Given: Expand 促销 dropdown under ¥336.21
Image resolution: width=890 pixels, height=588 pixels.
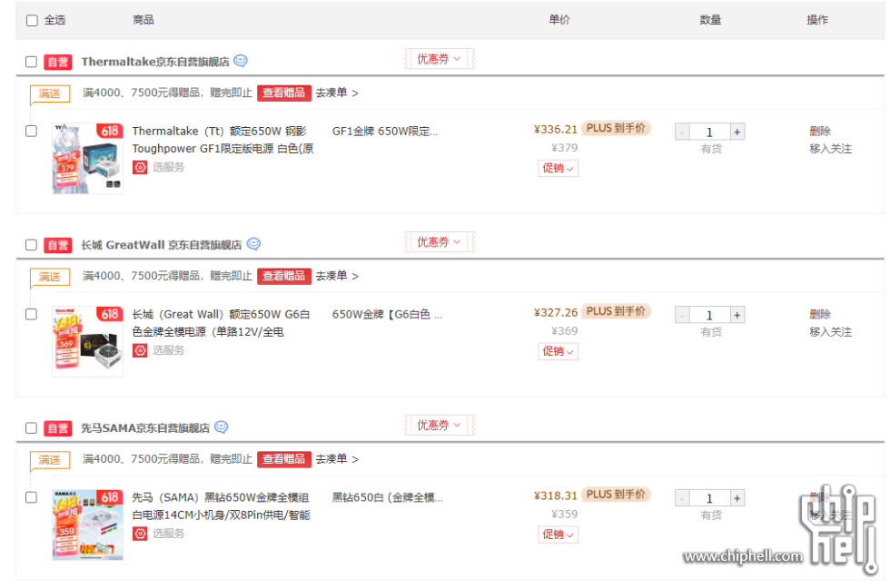Looking at the screenshot, I should 558,169.
